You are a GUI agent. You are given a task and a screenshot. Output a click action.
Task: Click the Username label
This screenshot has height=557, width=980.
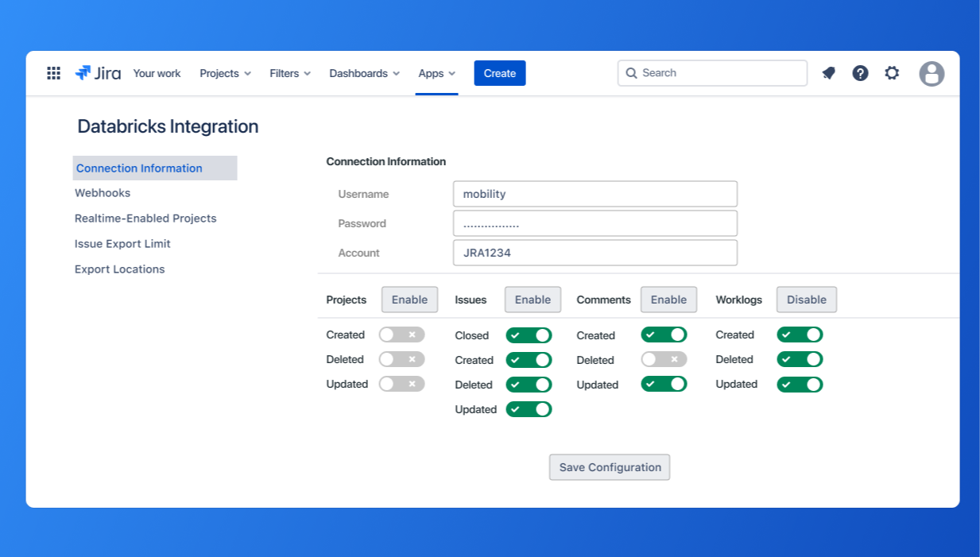click(363, 194)
